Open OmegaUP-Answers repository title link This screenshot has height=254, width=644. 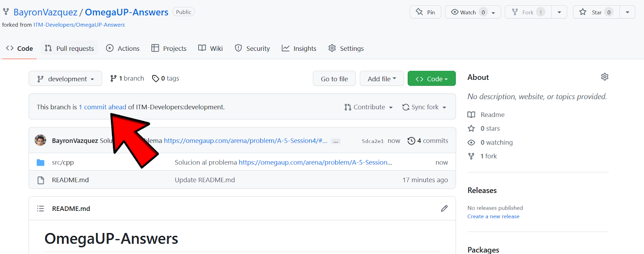point(127,12)
